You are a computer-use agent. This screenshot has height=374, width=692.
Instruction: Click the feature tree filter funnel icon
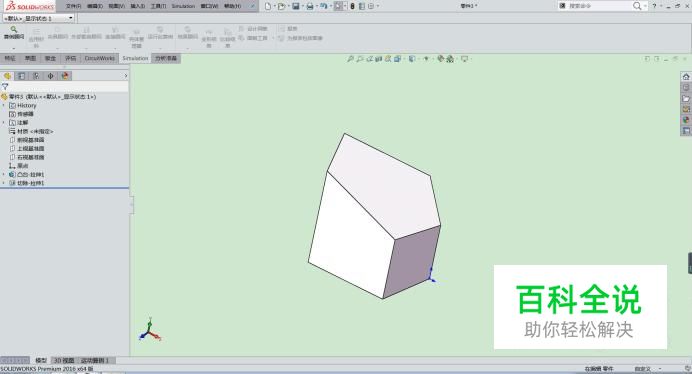pos(5,87)
